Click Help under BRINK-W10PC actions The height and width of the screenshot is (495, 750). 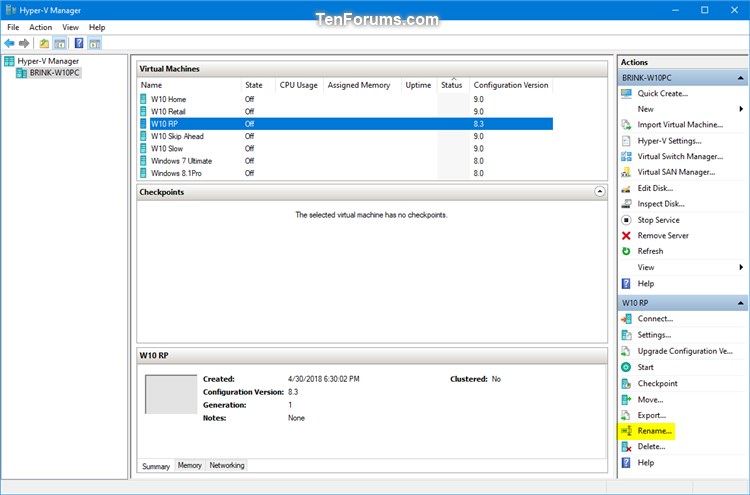click(646, 284)
